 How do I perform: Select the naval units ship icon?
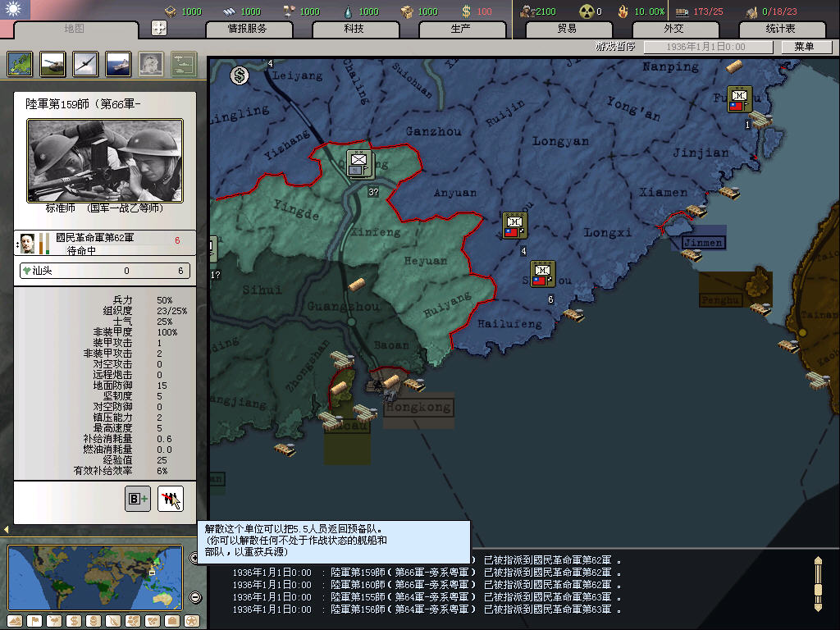tap(118, 63)
